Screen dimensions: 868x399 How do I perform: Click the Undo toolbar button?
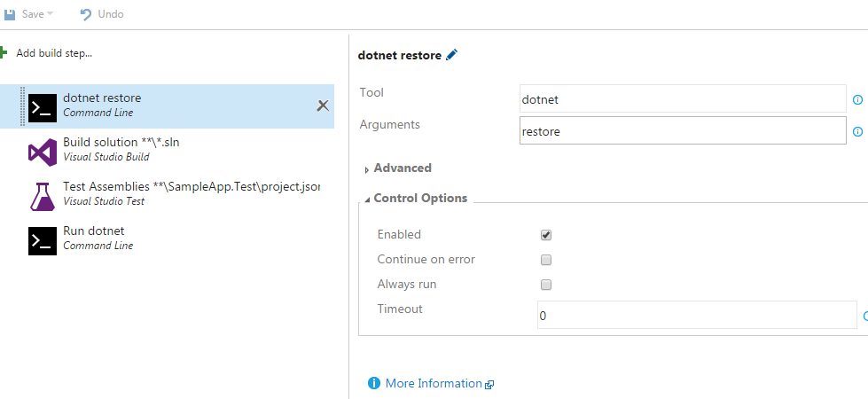tap(102, 14)
